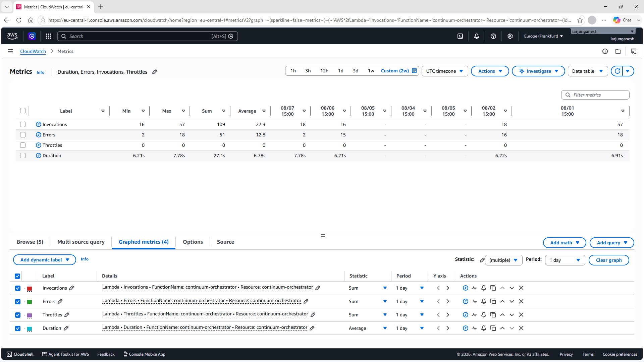Select the Duration row in data table
Screen dimensions: 644x362
23,156
